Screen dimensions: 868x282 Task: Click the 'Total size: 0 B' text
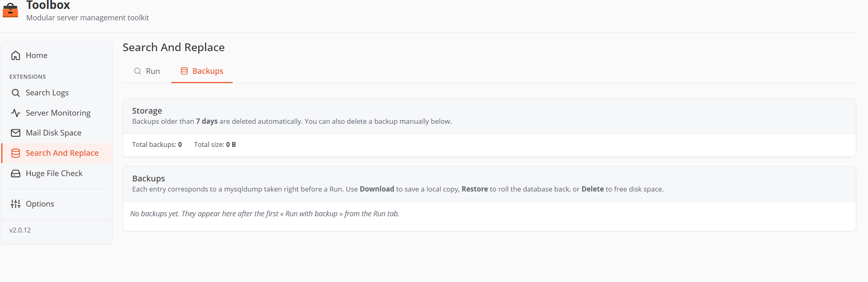click(215, 144)
